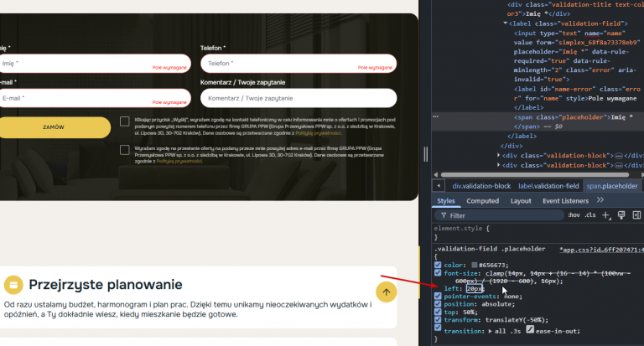644x346 pixels.
Task: Open the second Polityką prywatności link
Action: 179,162
